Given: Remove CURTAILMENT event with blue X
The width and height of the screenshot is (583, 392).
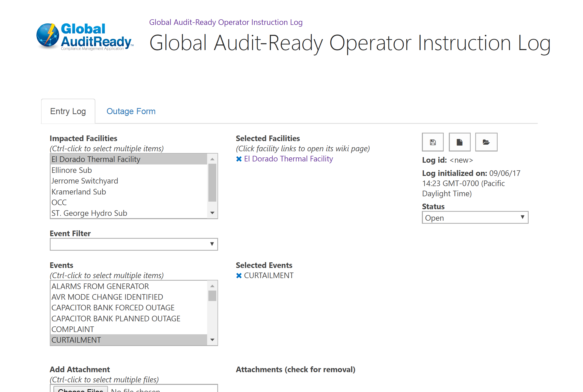Looking at the screenshot, I should (x=239, y=276).
